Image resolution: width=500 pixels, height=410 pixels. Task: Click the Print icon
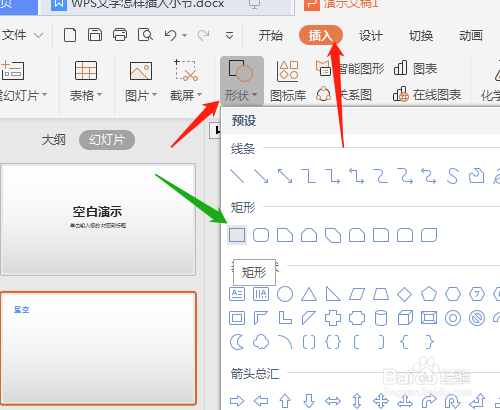tap(120, 35)
